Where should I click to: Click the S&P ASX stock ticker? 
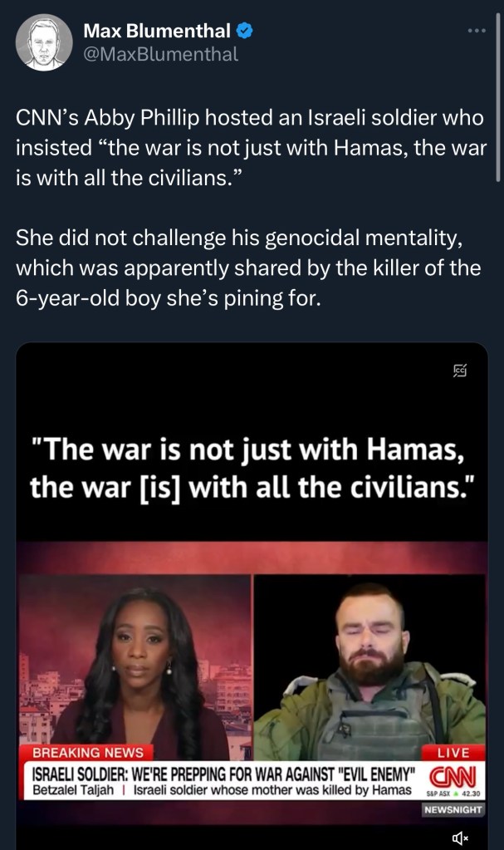(x=453, y=793)
